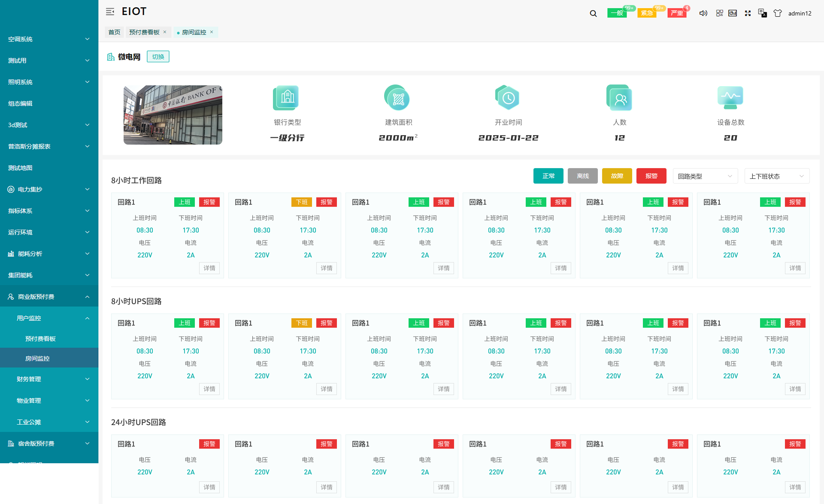This screenshot has height=504, width=824.
Task: Collapse the 用户监控 submenu
Action: point(49,318)
